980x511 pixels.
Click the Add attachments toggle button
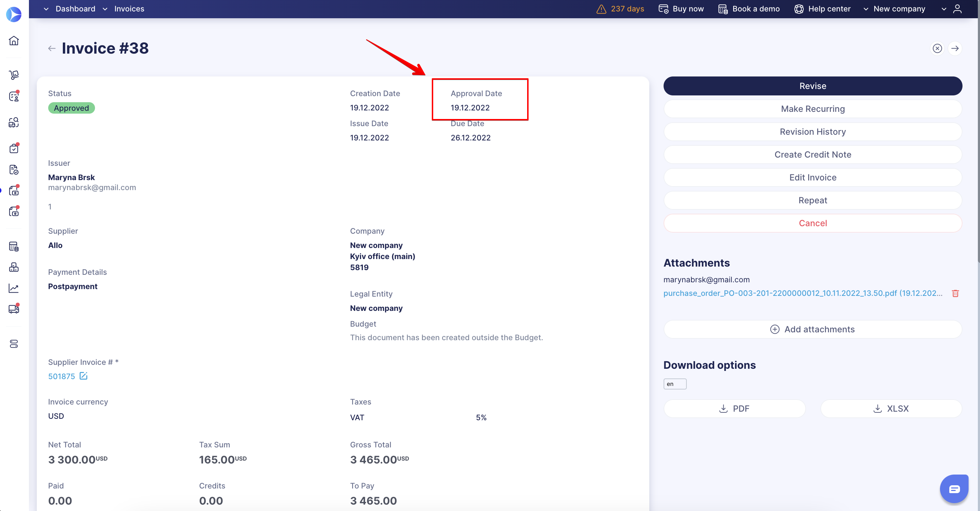pyautogui.click(x=813, y=329)
